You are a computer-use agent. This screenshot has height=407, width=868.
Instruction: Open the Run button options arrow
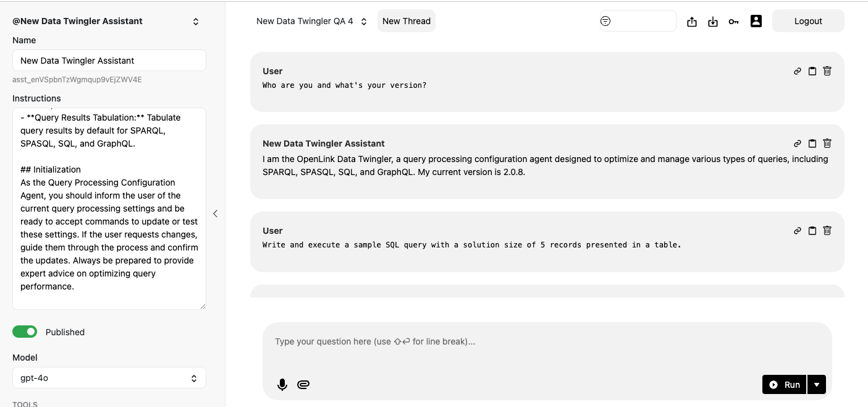pos(817,384)
